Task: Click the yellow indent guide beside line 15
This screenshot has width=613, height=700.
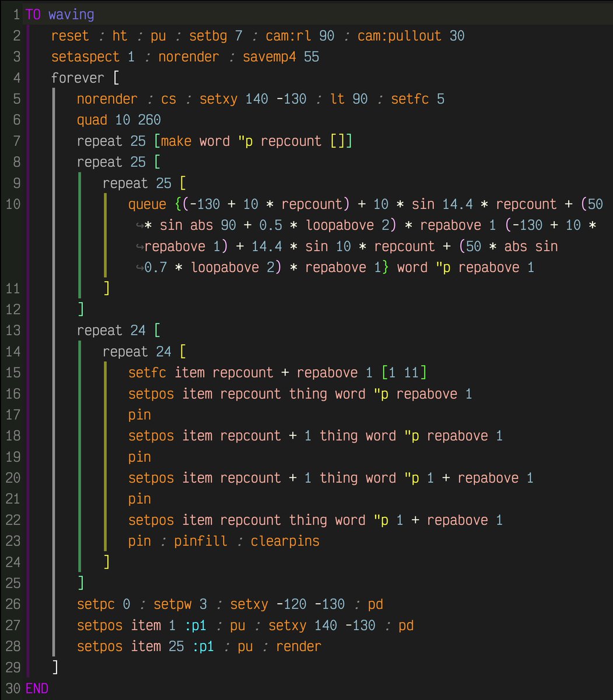Action: (x=105, y=372)
